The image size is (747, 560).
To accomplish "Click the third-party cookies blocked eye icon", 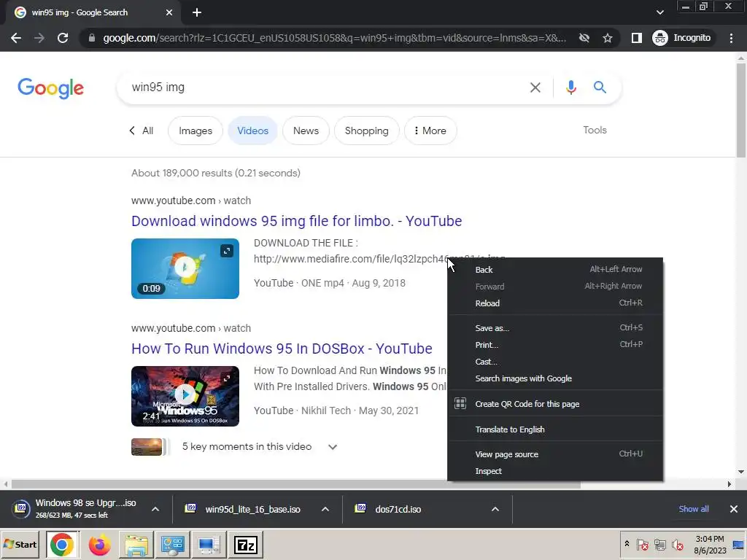I will 584,38.
